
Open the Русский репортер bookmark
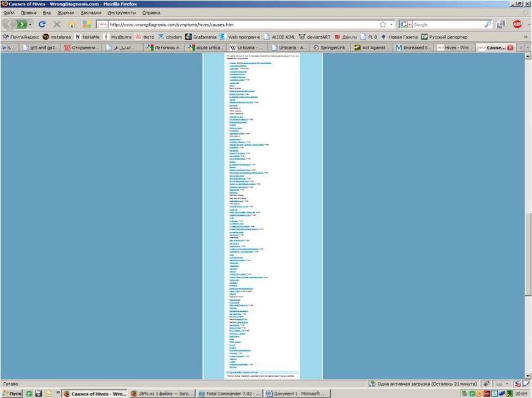(445, 37)
